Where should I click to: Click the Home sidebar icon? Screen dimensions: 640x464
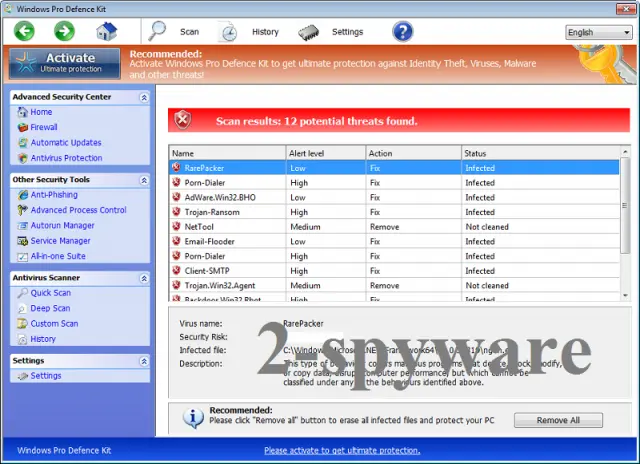coord(22,112)
